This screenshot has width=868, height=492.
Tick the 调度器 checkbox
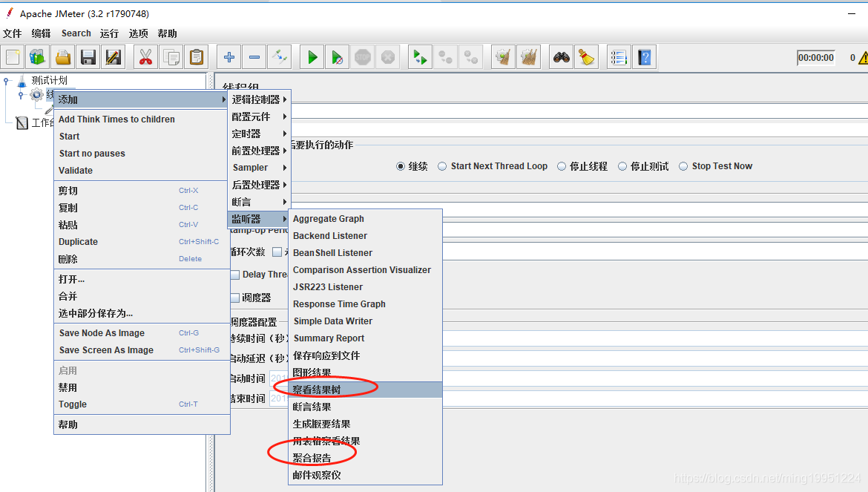pos(235,298)
